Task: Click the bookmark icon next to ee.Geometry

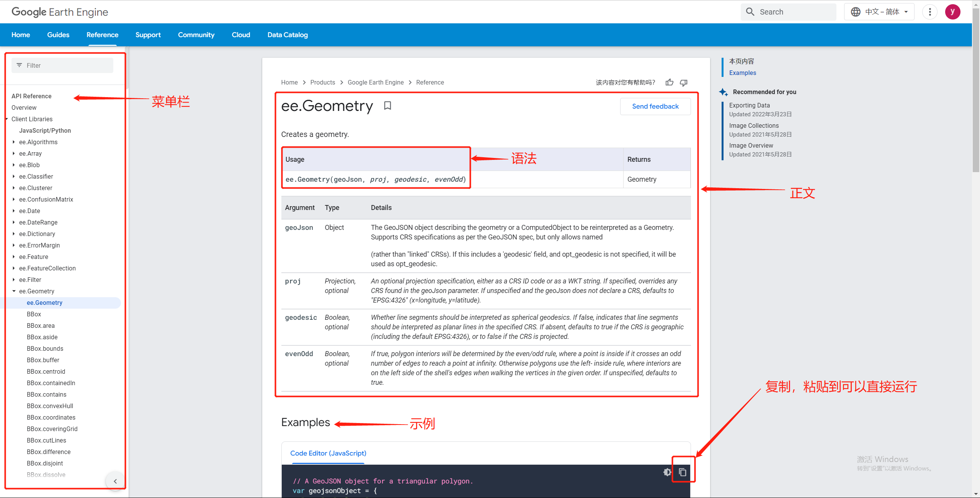Action: [388, 106]
